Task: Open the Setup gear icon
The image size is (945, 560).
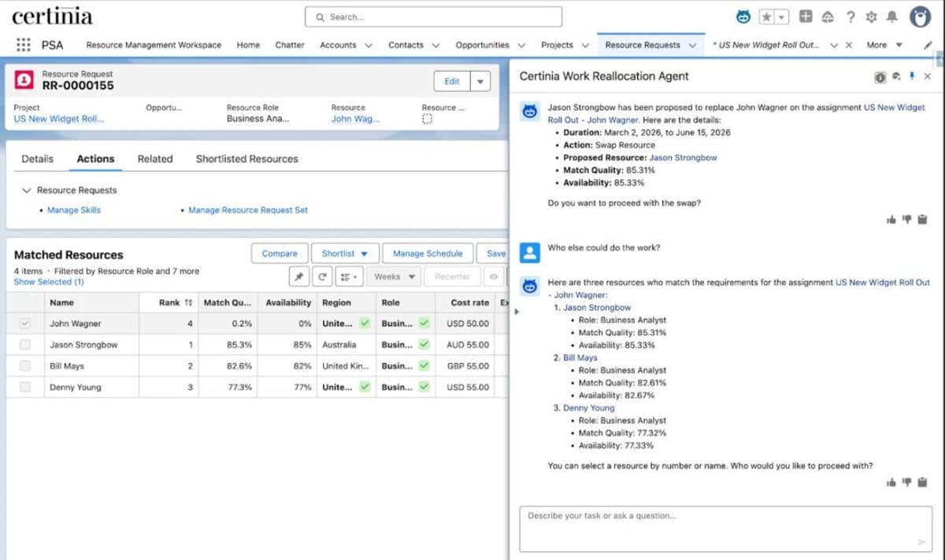Action: pyautogui.click(x=870, y=17)
